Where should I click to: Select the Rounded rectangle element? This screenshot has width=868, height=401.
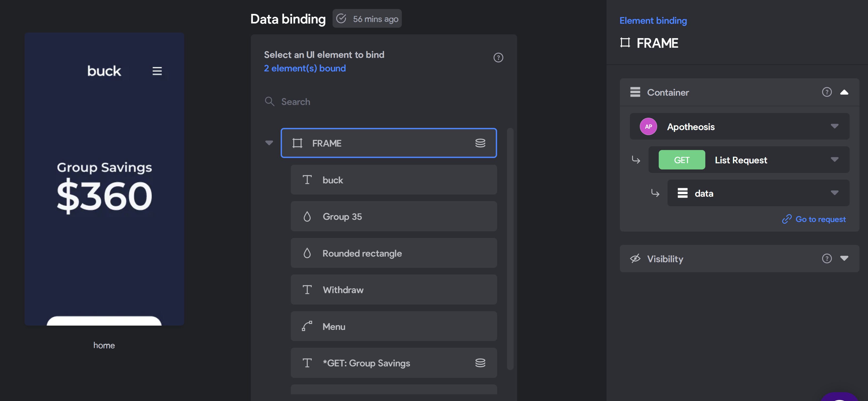coord(394,253)
